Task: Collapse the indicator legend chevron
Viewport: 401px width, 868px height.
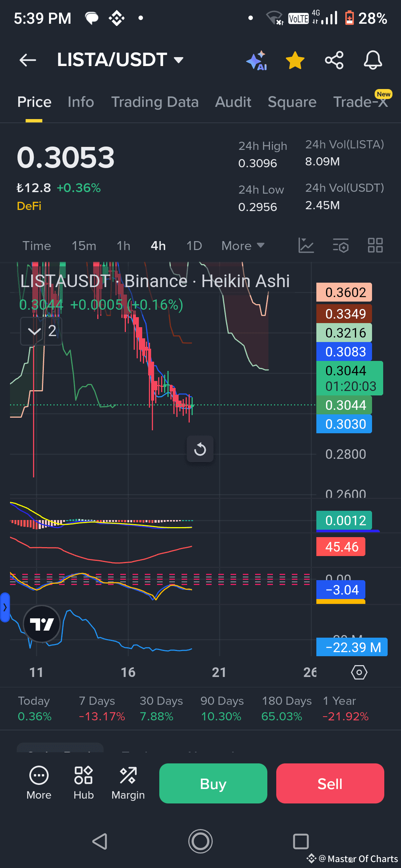Action: tap(41, 331)
